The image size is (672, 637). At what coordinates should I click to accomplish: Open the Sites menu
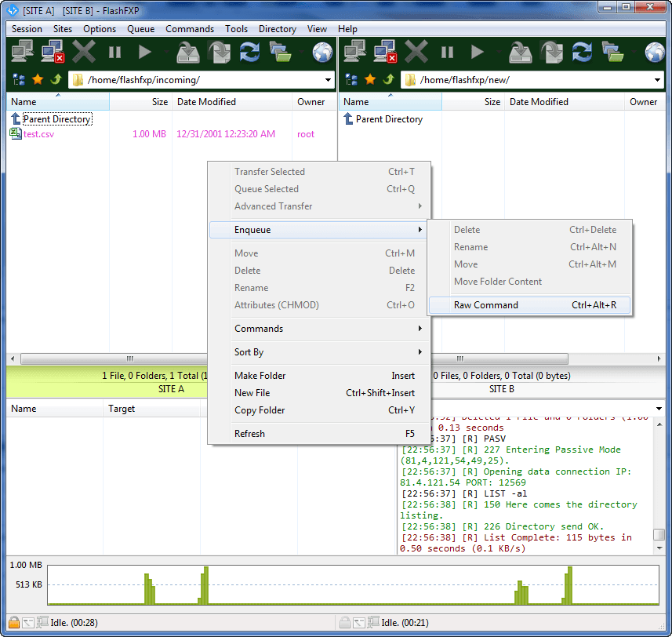pos(63,29)
